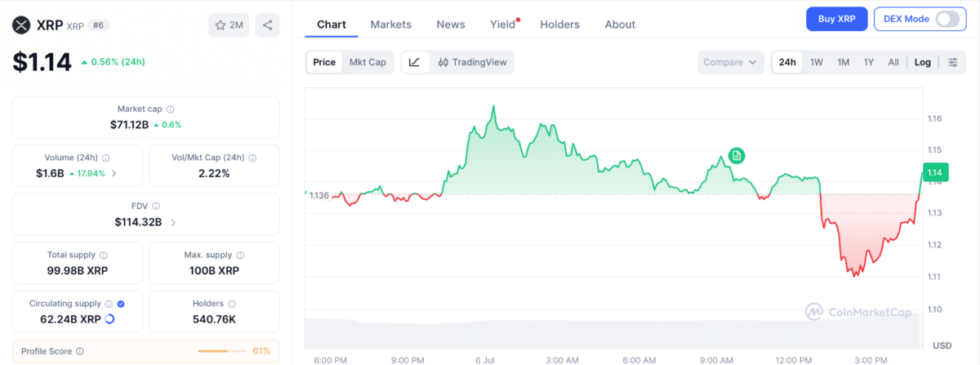The width and height of the screenshot is (980, 365).
Task: Open the Markets tab
Action: click(x=391, y=24)
